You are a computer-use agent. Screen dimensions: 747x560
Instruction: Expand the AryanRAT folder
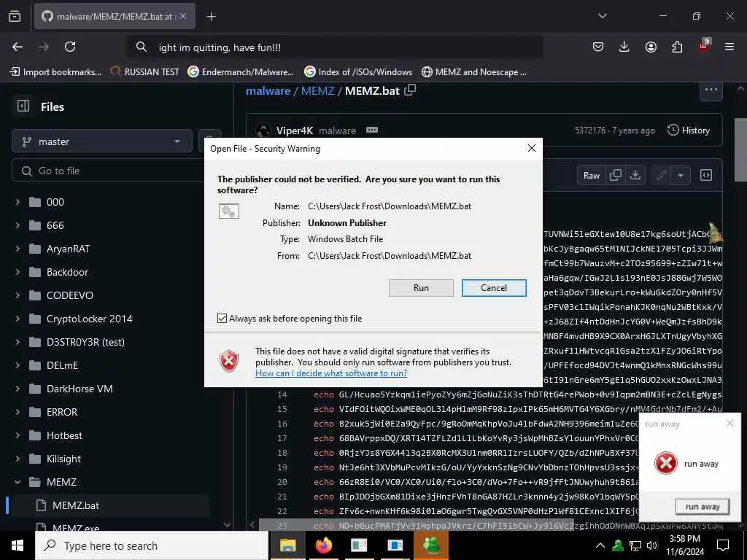tap(18, 249)
